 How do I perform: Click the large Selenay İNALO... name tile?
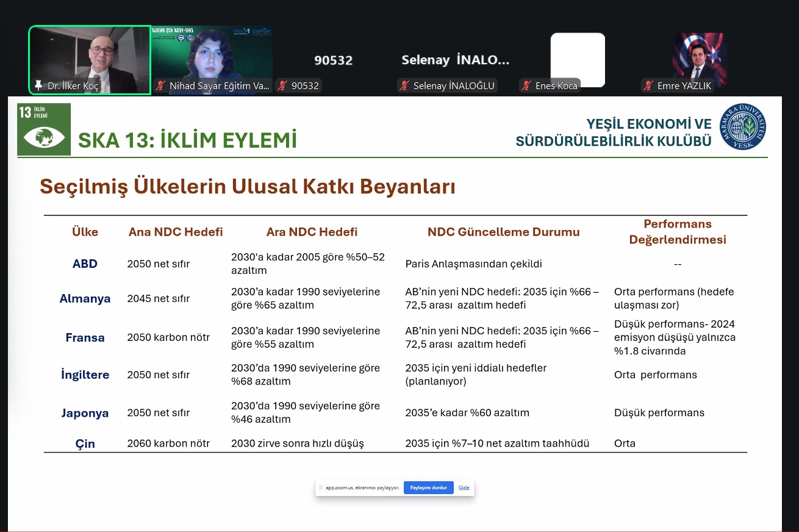[455, 60]
